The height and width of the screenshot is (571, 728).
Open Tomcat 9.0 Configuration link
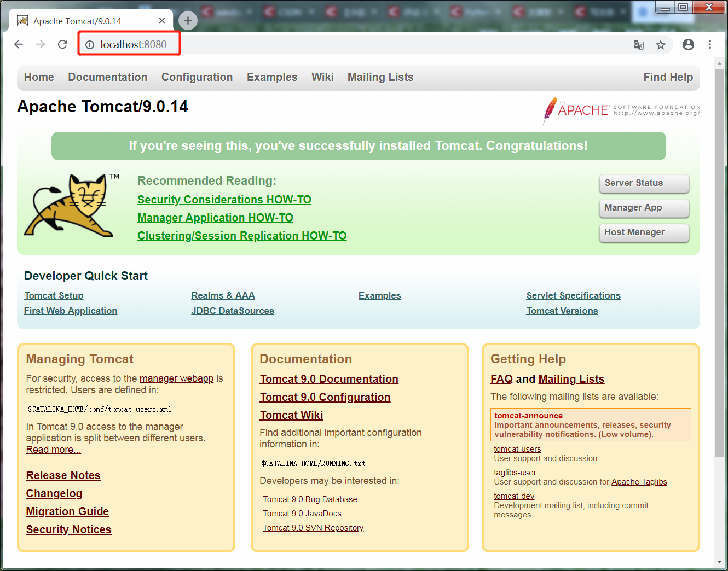click(325, 397)
